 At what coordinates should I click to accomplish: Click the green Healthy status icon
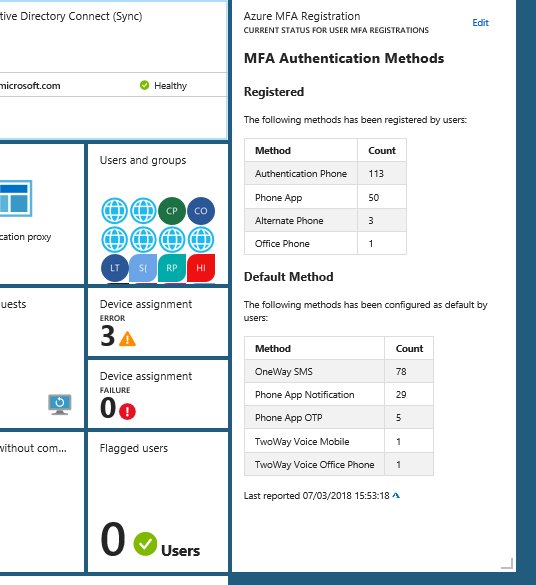pyautogui.click(x=144, y=85)
